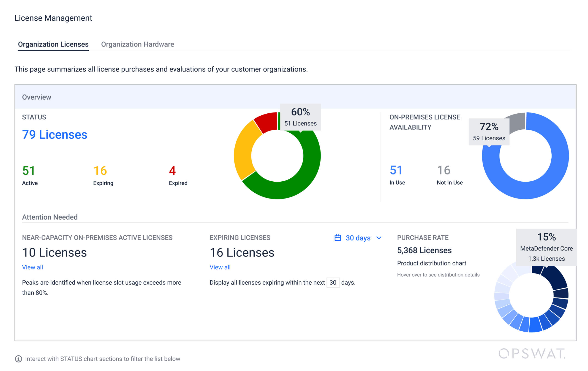
Task: Open View all under Expiring Licenses
Action: pyautogui.click(x=220, y=267)
